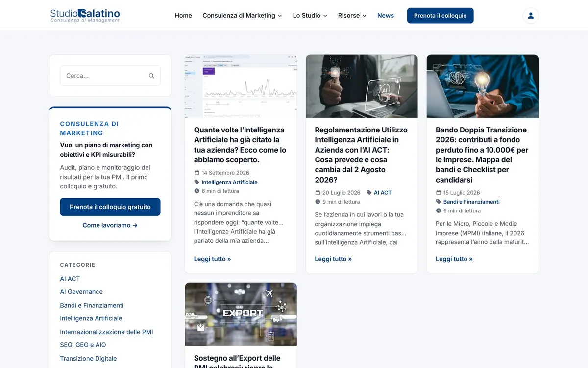Click calendar icon beside 15 Luglio 2026

pos(439,193)
